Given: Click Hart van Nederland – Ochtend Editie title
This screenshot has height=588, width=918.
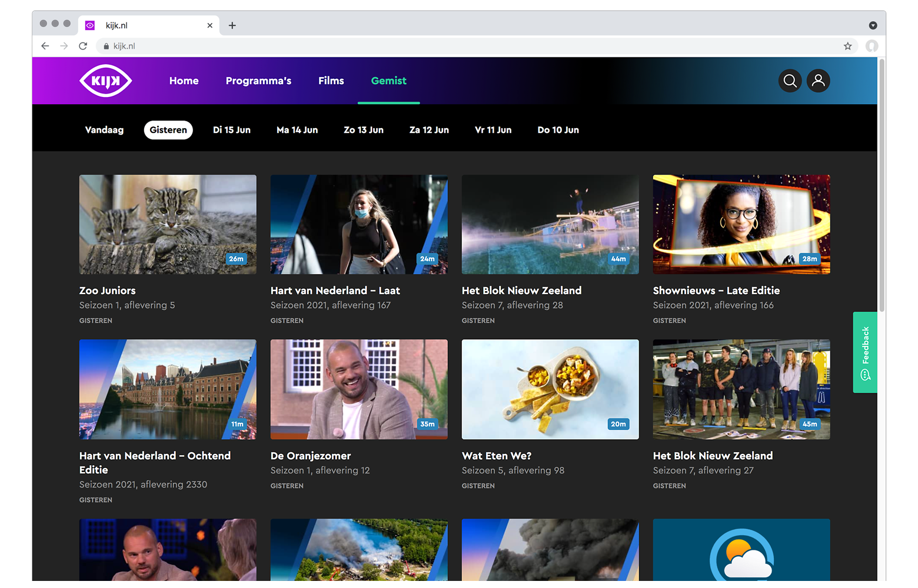Looking at the screenshot, I should coord(155,463).
